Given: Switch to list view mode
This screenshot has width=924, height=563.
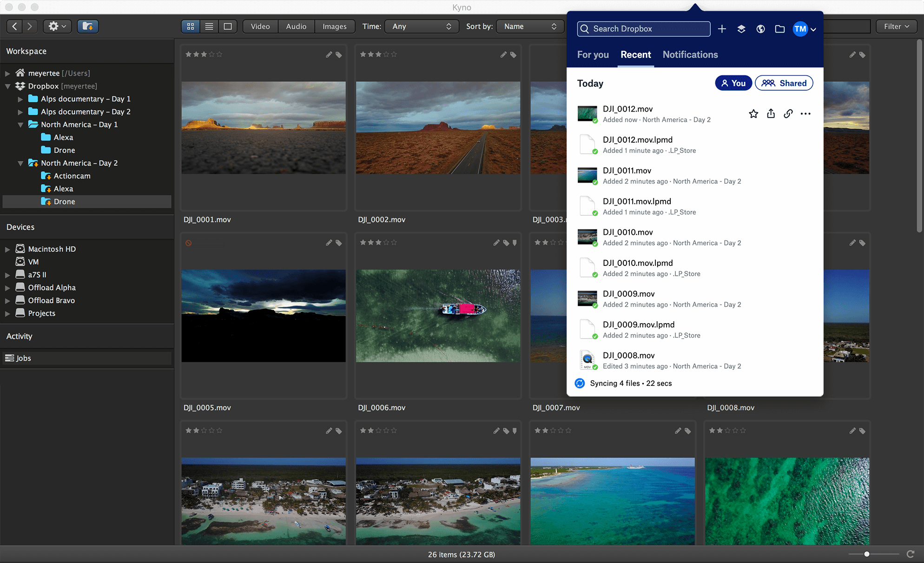Looking at the screenshot, I should (x=209, y=26).
